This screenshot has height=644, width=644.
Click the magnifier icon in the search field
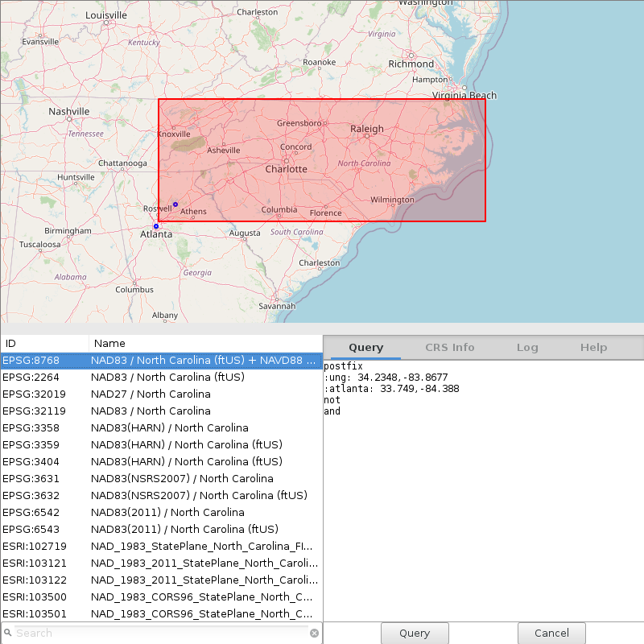tap(8, 633)
